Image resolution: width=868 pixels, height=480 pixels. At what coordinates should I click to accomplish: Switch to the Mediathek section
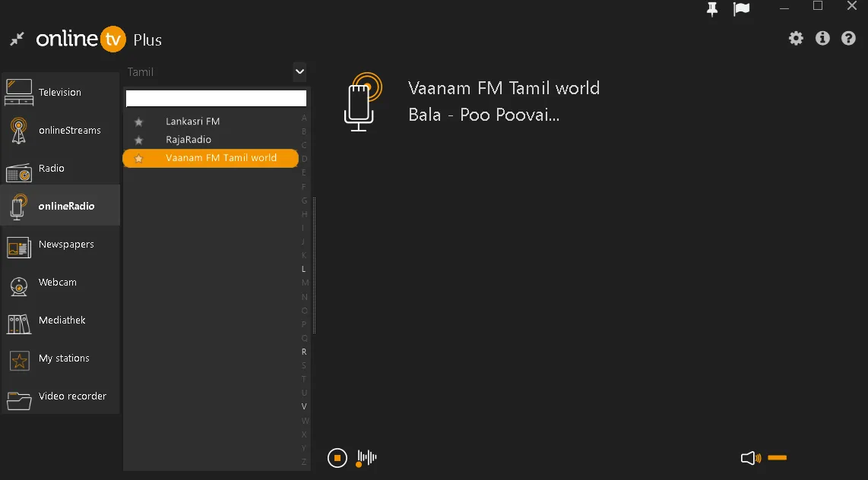(x=60, y=321)
